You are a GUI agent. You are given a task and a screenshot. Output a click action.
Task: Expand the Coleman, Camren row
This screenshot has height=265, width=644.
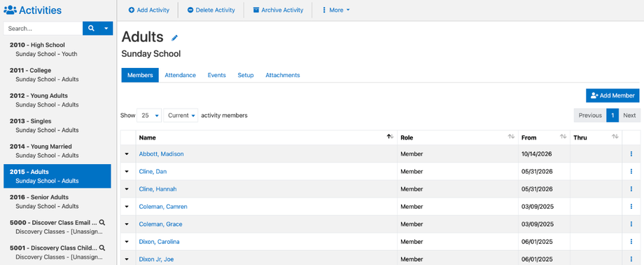point(127,207)
